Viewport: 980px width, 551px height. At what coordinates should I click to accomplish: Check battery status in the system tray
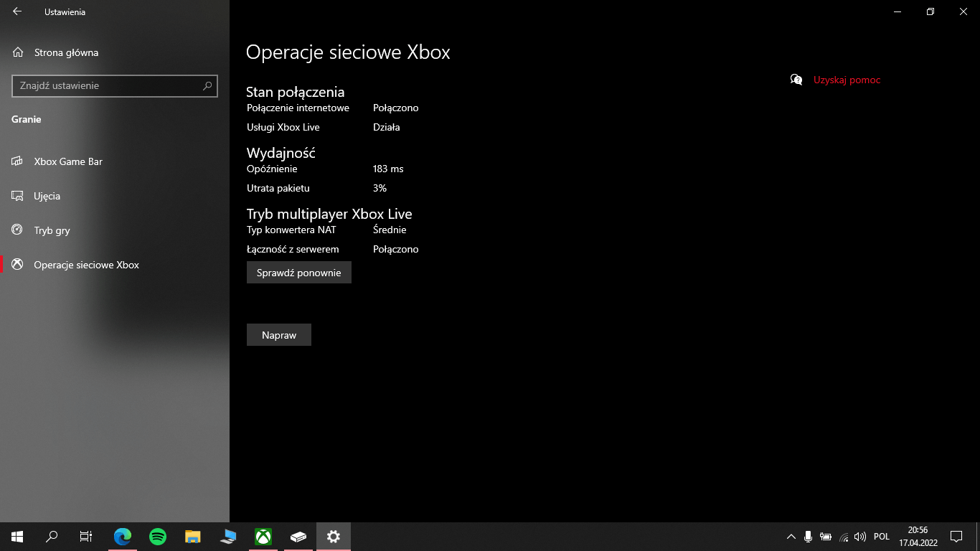click(x=826, y=537)
